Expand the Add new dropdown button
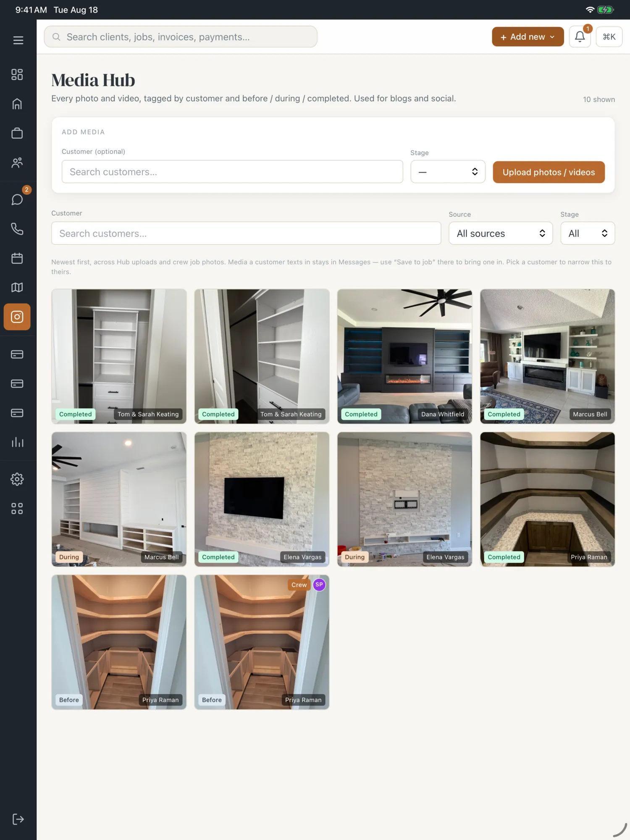Viewport: 630px width, 840px height. pos(528,37)
